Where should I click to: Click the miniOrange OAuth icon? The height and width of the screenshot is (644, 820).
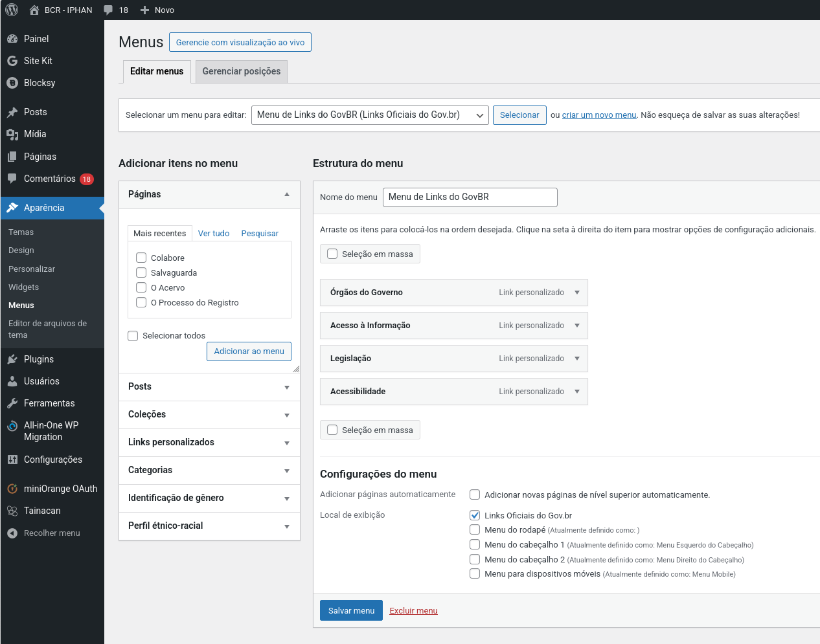(12, 489)
